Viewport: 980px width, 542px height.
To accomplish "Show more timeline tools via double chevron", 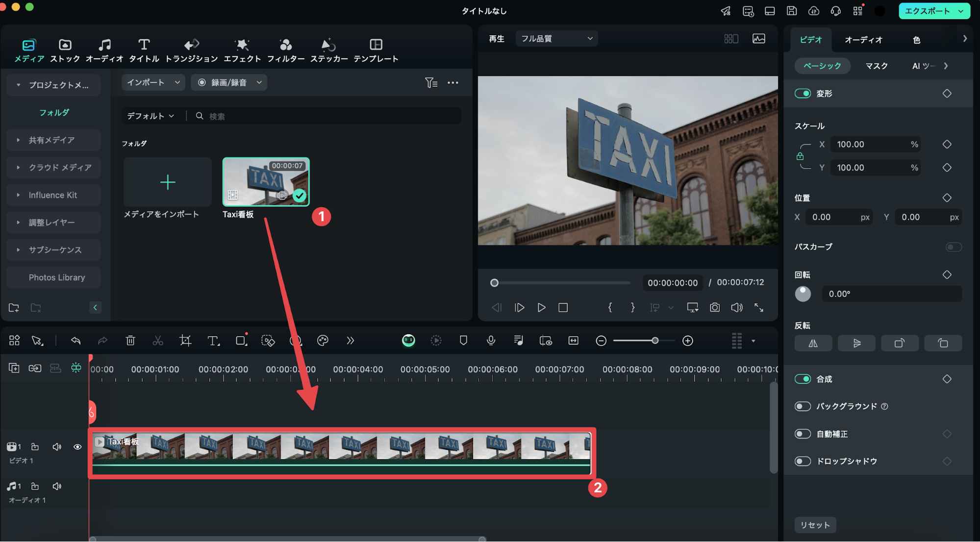I will pos(350,341).
